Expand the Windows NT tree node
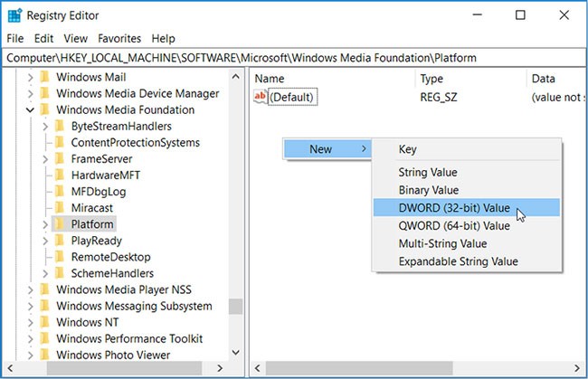The height and width of the screenshot is (379, 588). click(x=31, y=322)
